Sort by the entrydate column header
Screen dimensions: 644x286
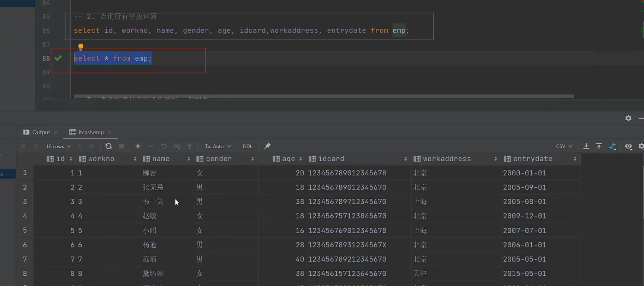click(x=540, y=159)
